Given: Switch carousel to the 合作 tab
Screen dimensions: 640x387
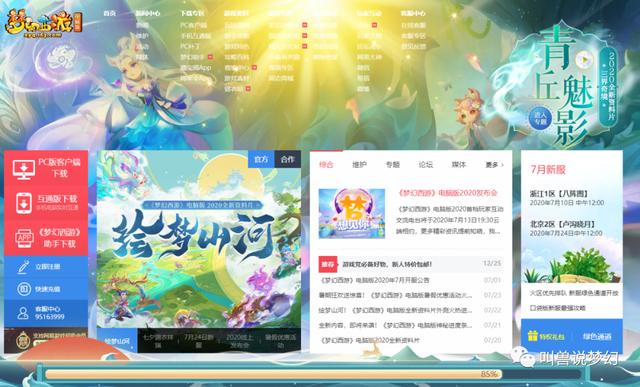Looking at the screenshot, I should [287, 159].
